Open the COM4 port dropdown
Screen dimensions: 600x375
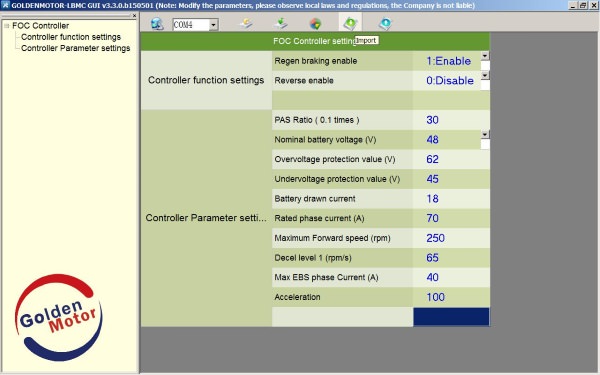(214, 25)
